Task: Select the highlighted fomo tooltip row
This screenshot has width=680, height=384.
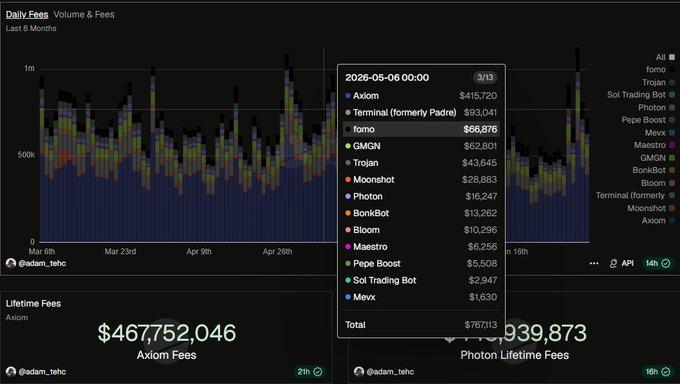Action: pos(421,129)
